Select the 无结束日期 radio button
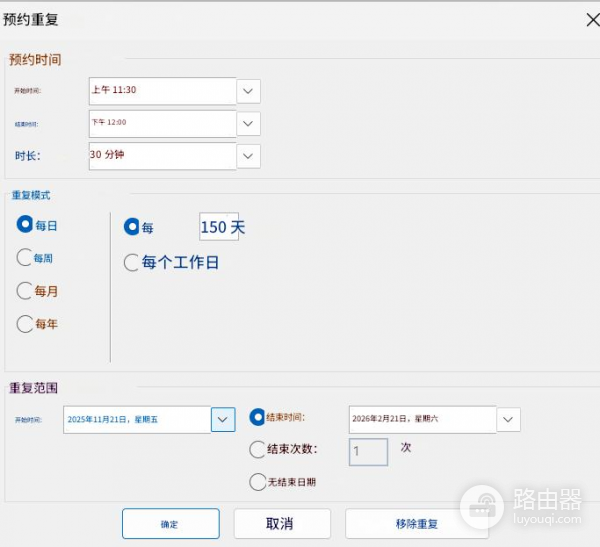 click(258, 482)
